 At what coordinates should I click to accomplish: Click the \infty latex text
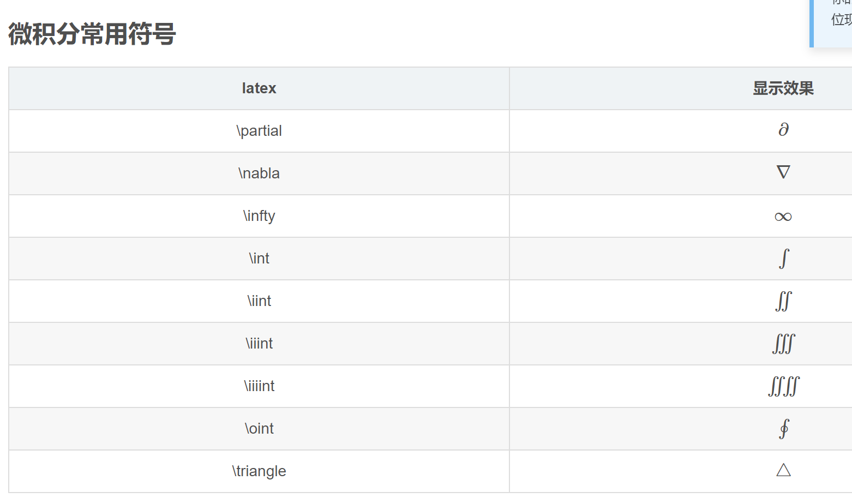point(259,216)
